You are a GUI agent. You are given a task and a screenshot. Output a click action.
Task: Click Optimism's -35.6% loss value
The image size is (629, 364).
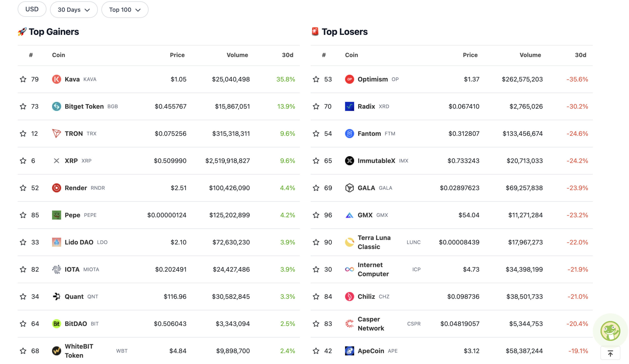pyautogui.click(x=577, y=79)
